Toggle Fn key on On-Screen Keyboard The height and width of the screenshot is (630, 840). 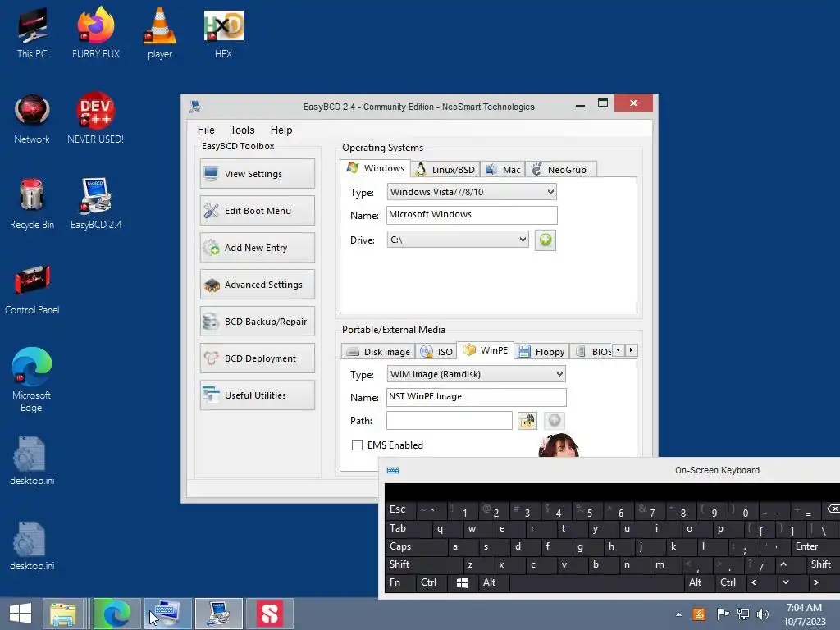tap(400, 582)
